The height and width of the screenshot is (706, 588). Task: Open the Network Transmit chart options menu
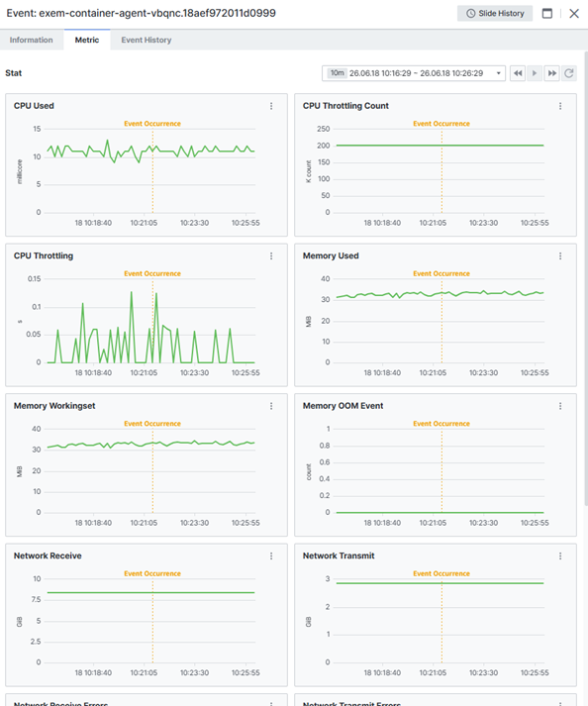click(560, 555)
